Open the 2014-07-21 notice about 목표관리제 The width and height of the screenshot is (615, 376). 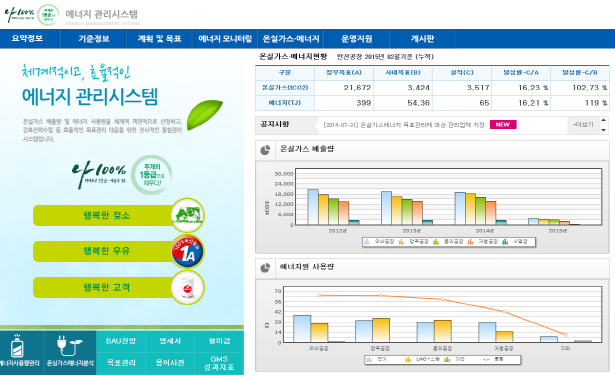(x=404, y=125)
